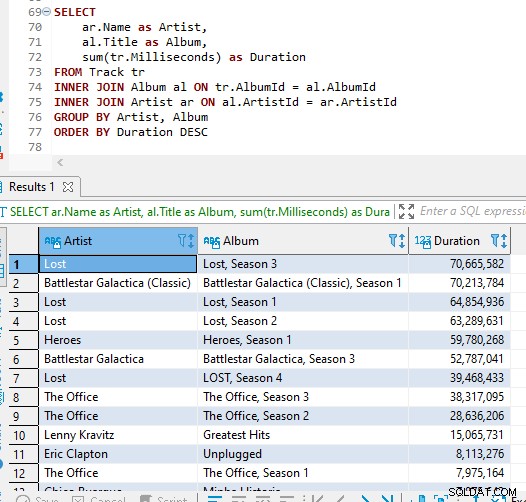Click line number 74 in the editor gutter
The height and width of the screenshot is (502, 526).
(35, 87)
